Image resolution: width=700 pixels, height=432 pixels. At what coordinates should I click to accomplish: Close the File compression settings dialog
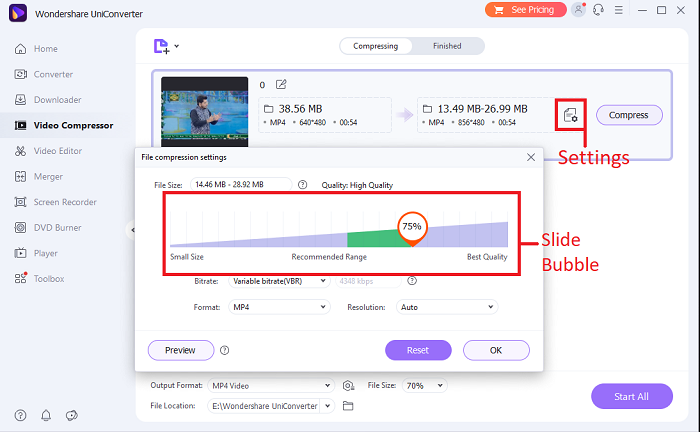(x=531, y=157)
